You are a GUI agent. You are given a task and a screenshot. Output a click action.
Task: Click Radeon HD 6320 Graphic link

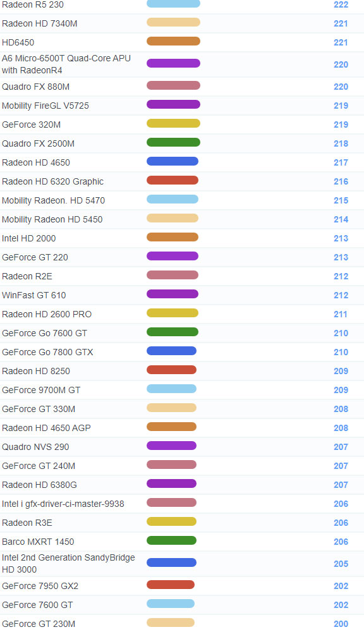[x=53, y=182]
